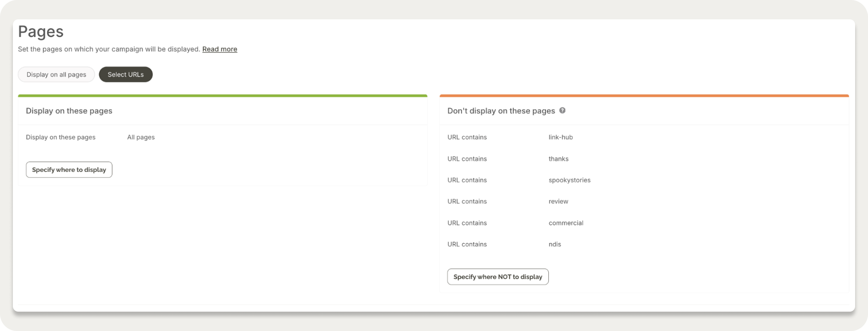Screen dimensions: 868x331
Task: Click the Pages section title
Action: (41, 32)
